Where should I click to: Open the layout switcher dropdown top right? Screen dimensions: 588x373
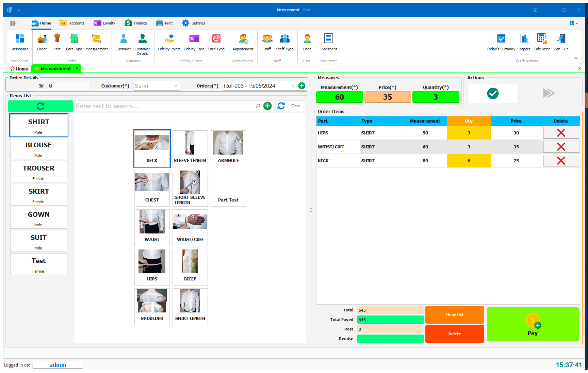pyautogui.click(x=573, y=23)
